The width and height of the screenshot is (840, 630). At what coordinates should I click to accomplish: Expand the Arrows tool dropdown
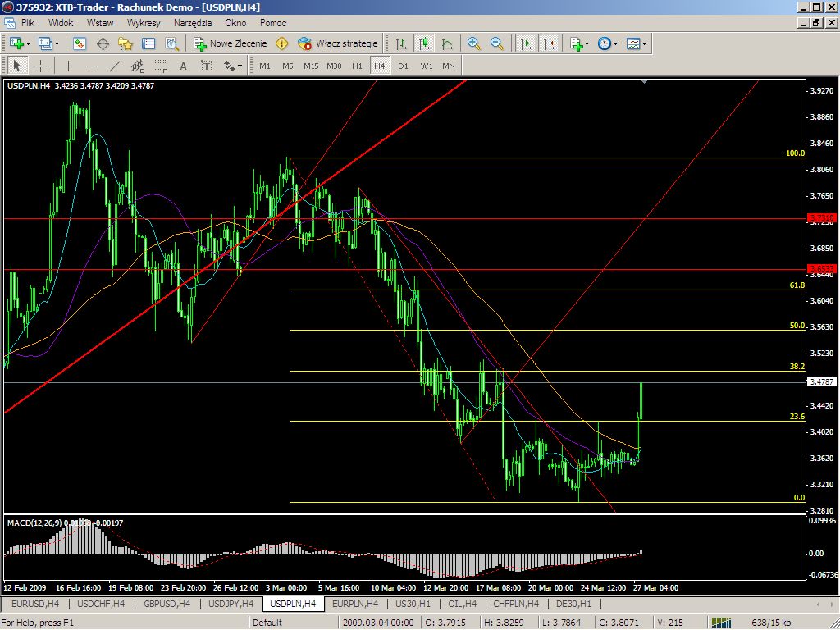[x=240, y=66]
